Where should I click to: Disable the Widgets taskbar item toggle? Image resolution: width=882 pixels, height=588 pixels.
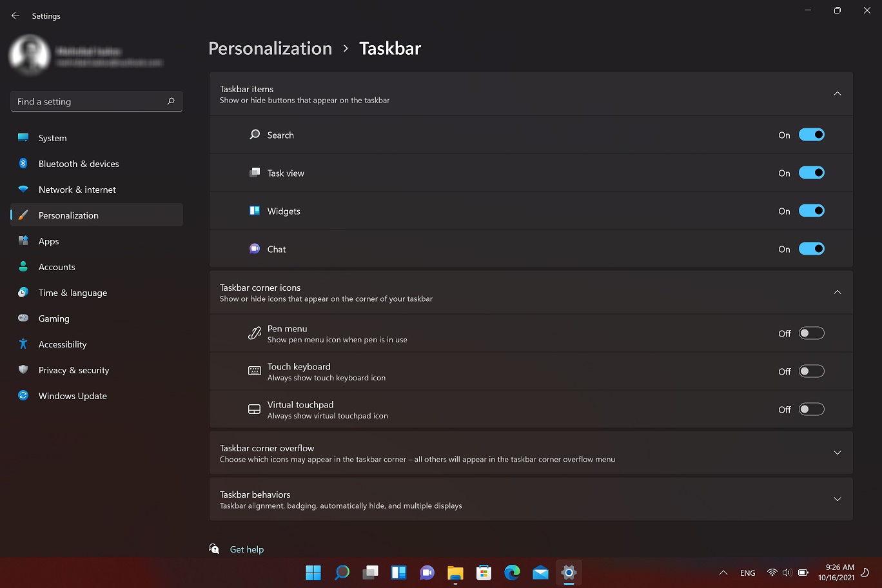click(x=811, y=211)
